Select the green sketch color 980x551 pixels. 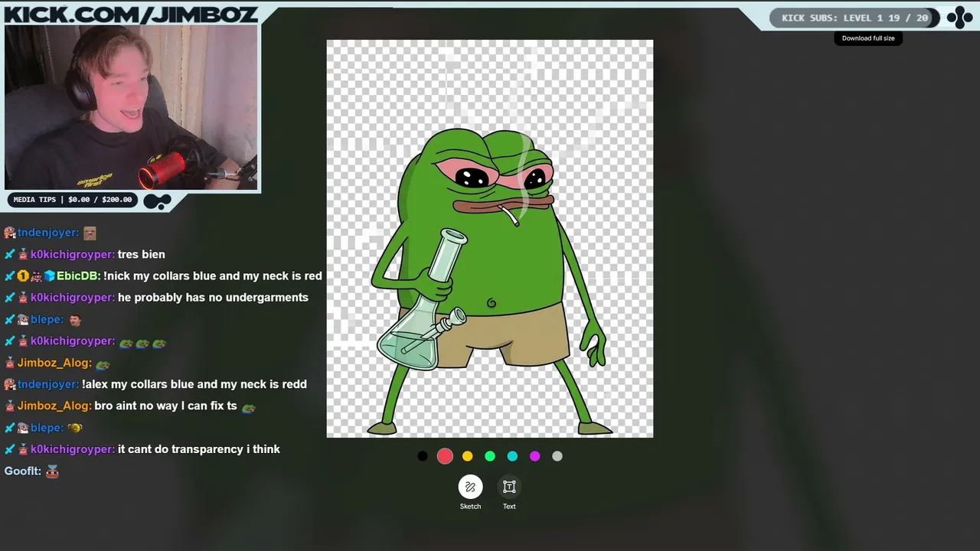[x=490, y=456]
